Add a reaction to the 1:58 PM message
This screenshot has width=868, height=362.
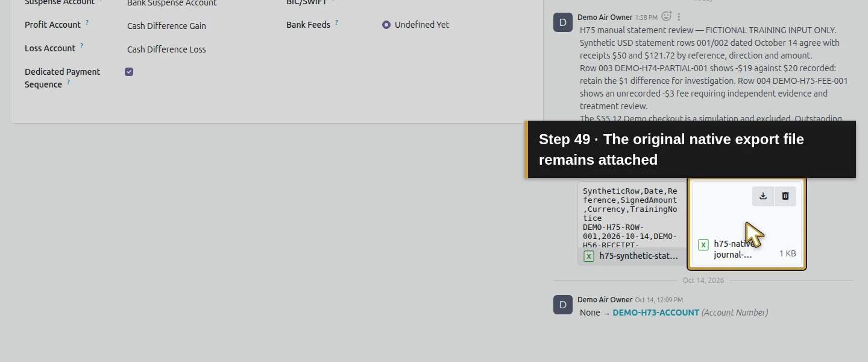pos(666,17)
